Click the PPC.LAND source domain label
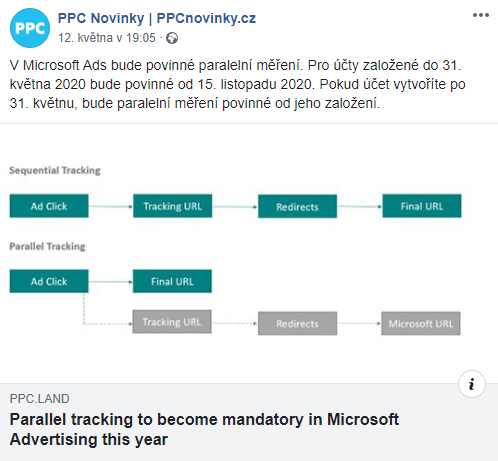 click(x=39, y=399)
